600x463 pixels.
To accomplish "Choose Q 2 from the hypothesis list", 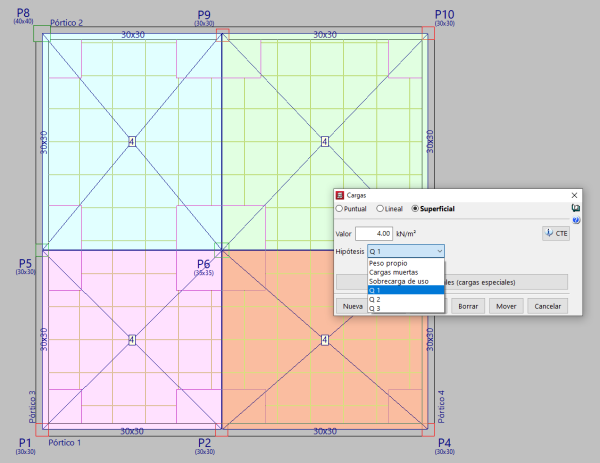I will tap(406, 299).
